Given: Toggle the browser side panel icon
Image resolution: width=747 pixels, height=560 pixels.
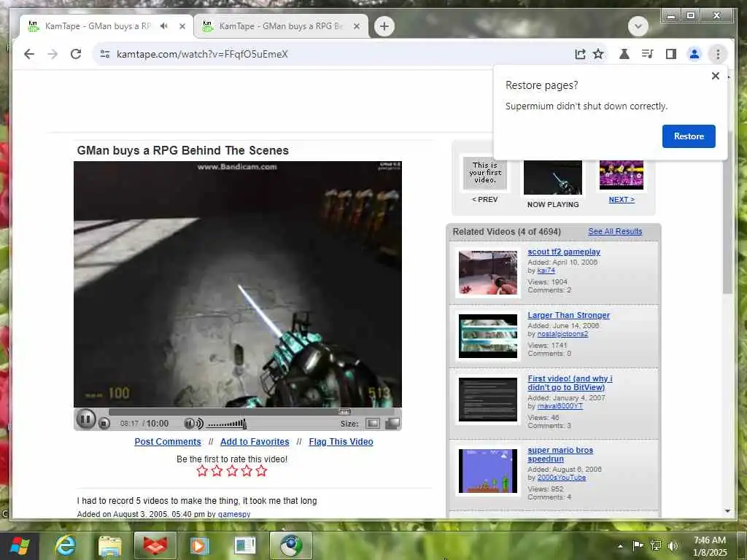Looking at the screenshot, I should [671, 54].
